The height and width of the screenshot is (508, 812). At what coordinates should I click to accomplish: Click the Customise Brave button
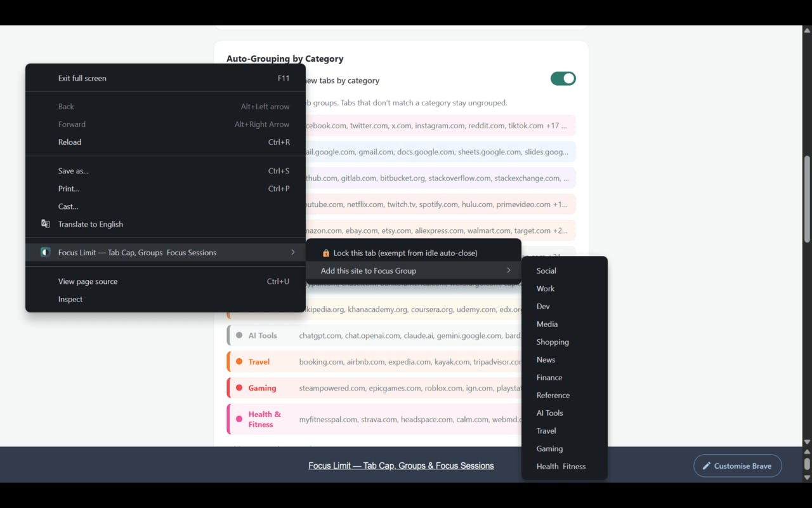(x=738, y=466)
